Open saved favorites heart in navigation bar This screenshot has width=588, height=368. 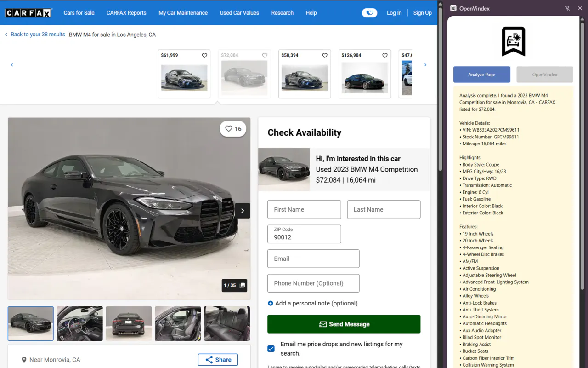pyautogui.click(x=369, y=13)
